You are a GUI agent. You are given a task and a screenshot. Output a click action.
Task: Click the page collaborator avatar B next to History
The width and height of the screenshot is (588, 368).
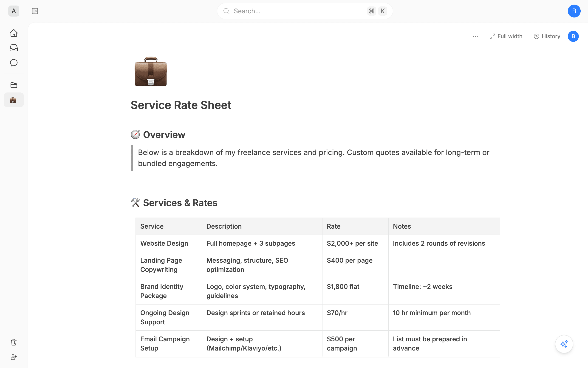(573, 36)
